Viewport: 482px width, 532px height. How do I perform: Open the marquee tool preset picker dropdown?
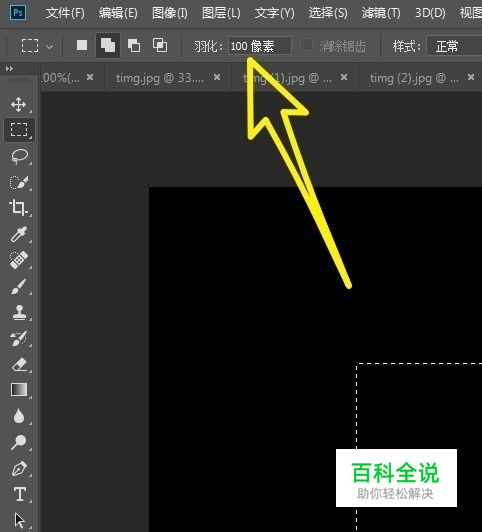pos(50,46)
